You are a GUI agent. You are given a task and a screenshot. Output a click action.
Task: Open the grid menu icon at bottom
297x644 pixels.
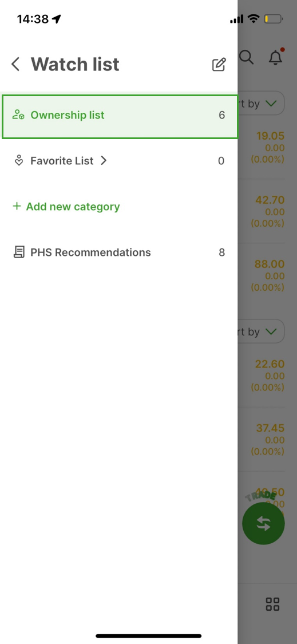[x=272, y=604]
